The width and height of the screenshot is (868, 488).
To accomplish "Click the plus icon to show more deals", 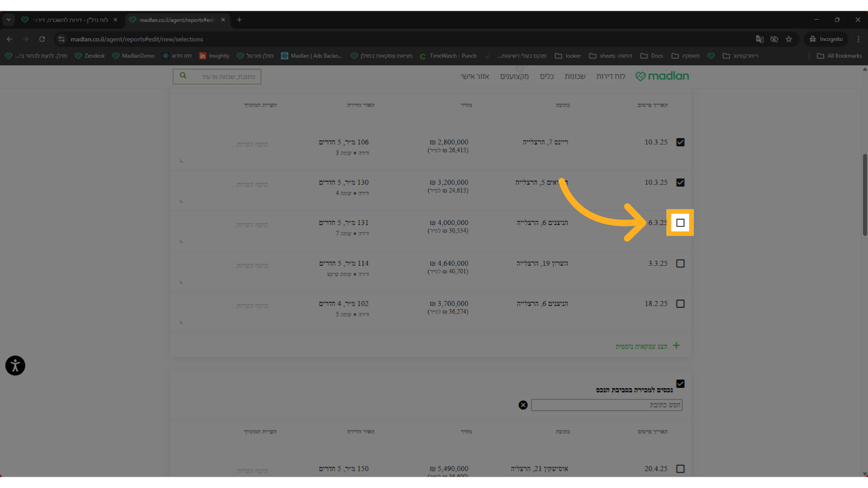I will [x=676, y=345].
